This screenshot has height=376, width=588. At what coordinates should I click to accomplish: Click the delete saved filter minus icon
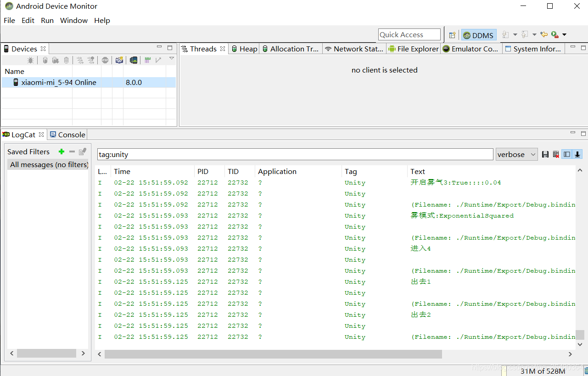(x=72, y=152)
